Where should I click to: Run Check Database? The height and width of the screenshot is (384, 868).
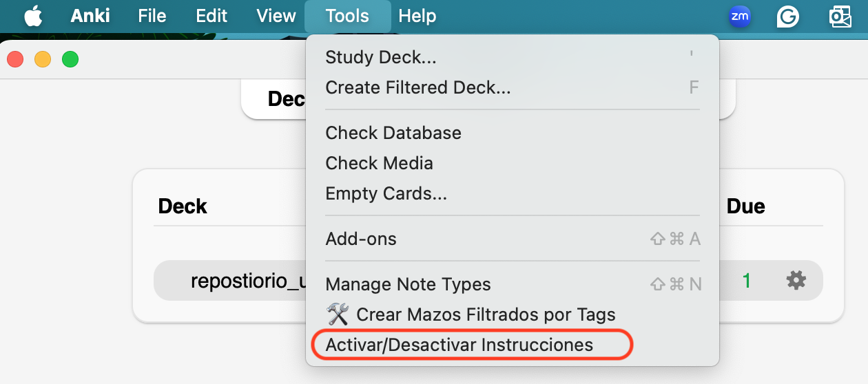pos(393,133)
